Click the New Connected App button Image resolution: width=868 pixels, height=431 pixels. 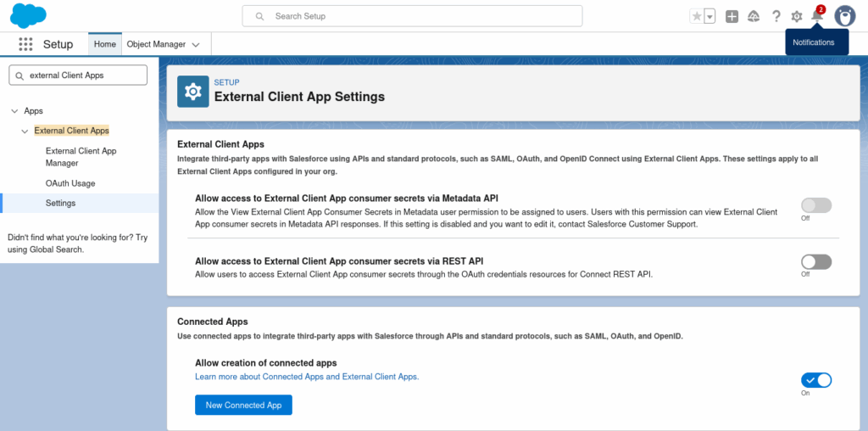(243, 406)
